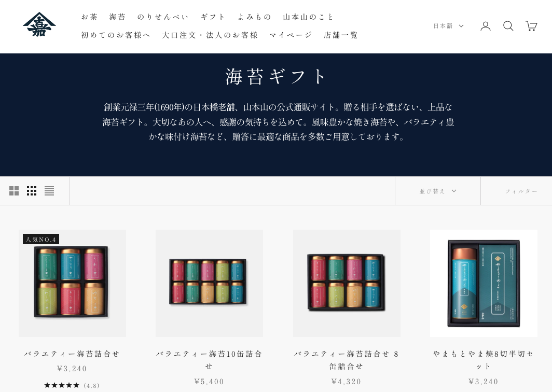Open the マイページ link
The height and width of the screenshot is (392, 552).
click(x=291, y=35)
